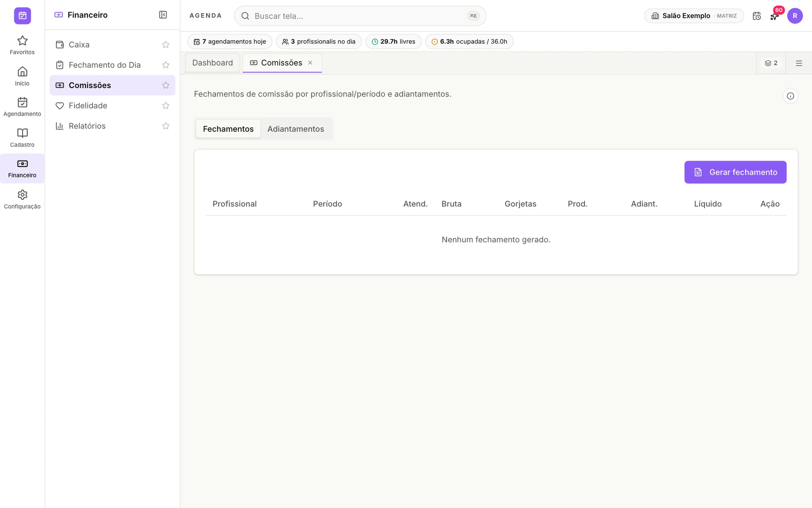The image size is (812, 508).
Task: Click the 29.7h livres chip
Action: coord(393,41)
